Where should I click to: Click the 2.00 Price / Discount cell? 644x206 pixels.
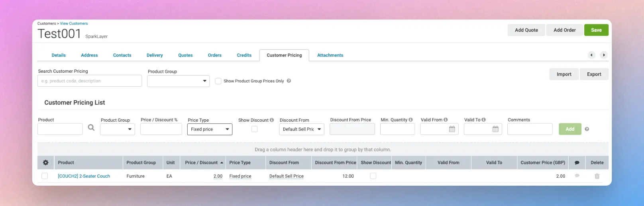tap(218, 176)
